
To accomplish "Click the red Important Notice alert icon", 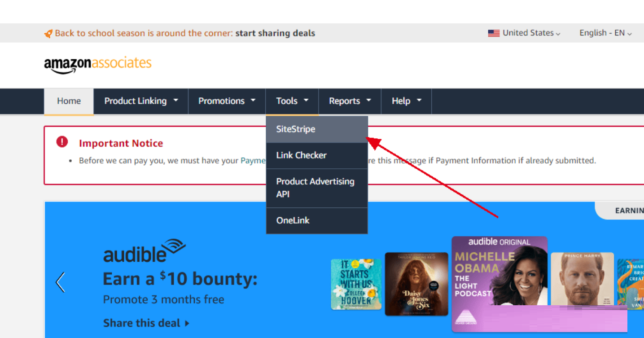I will (62, 142).
